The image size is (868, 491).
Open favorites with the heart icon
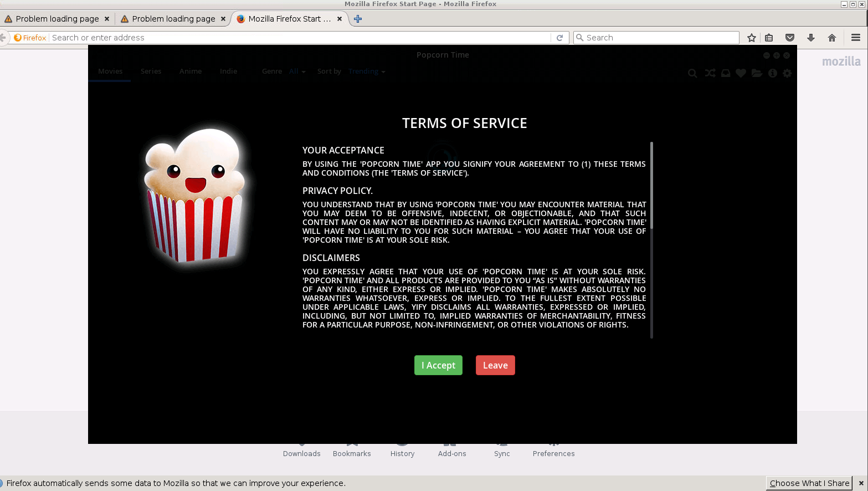[741, 73]
